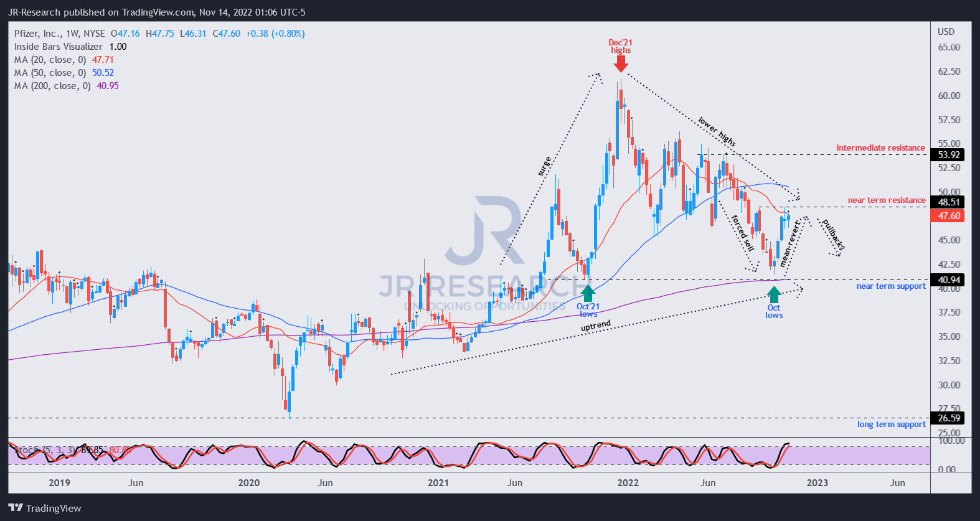The width and height of the screenshot is (980, 521).
Task: Select the Inside Bars Visualizer indicator label
Action: [59, 47]
